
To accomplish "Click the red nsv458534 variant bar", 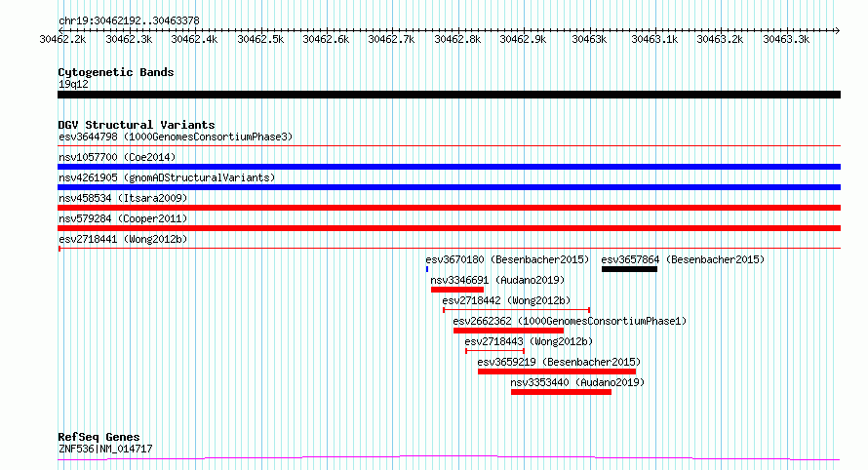I will [449, 208].
